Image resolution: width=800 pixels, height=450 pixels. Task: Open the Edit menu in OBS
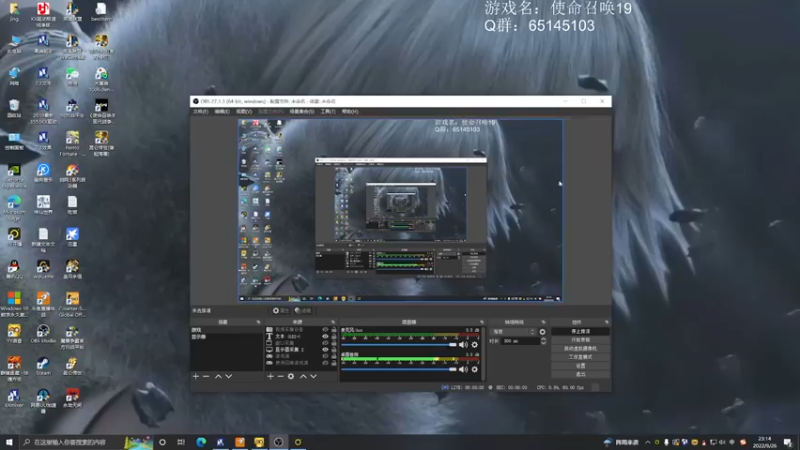point(222,111)
